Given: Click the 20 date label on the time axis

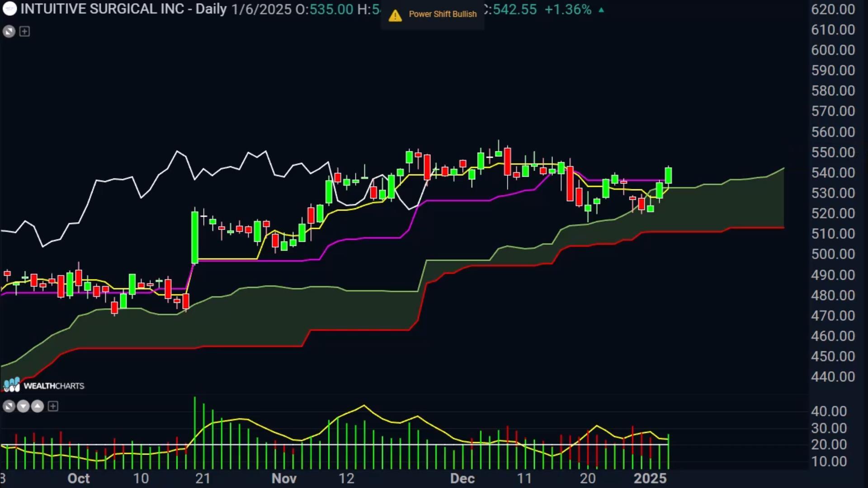Looking at the screenshot, I should [x=588, y=478].
